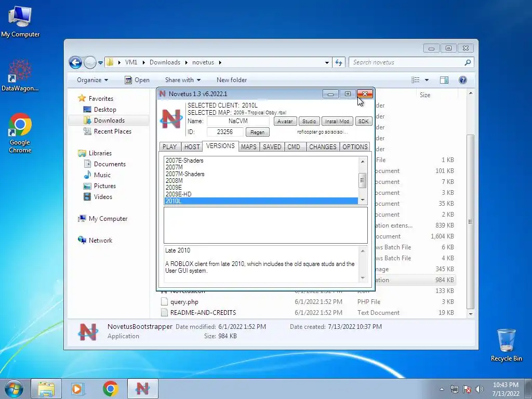Click the Action Center flag tray icon

[467, 389]
